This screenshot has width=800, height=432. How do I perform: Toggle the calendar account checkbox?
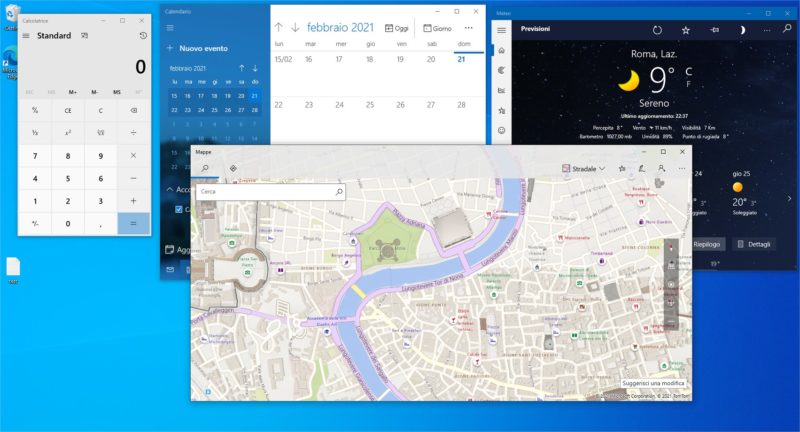tap(179, 209)
